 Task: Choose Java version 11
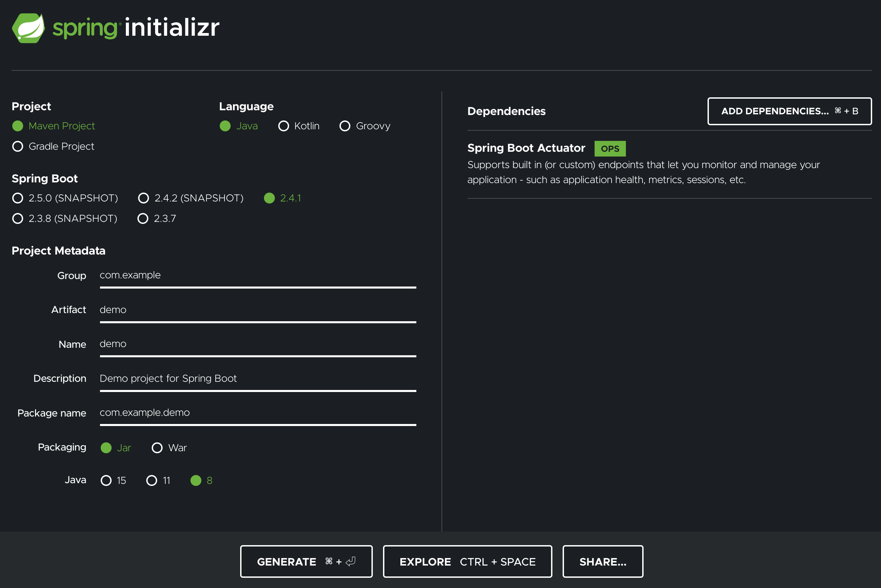click(152, 480)
